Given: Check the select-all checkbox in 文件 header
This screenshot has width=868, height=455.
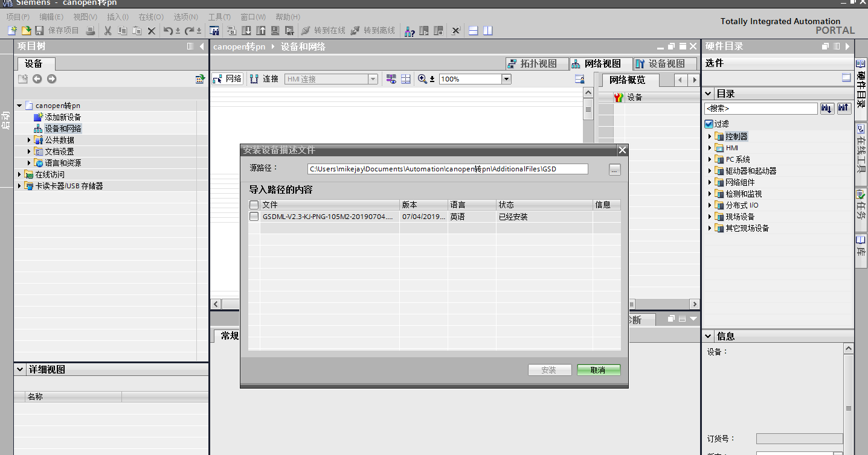Looking at the screenshot, I should pos(254,205).
